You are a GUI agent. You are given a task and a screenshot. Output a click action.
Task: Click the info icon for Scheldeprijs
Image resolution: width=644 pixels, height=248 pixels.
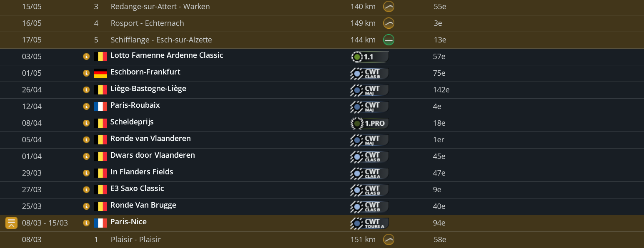86,123
